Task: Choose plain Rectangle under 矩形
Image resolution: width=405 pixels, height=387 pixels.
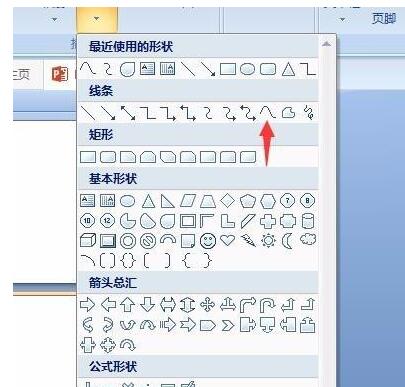Action: (88, 157)
